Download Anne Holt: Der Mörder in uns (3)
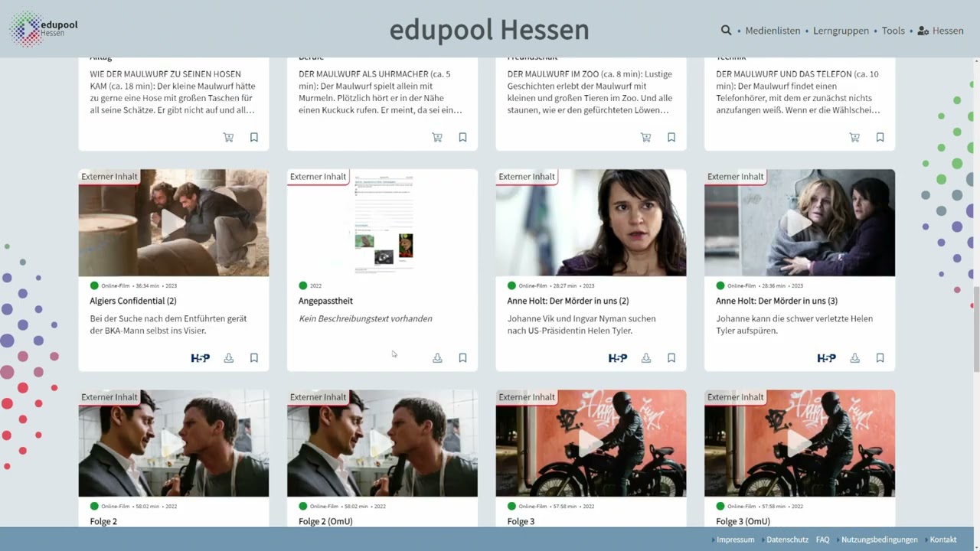Image resolution: width=980 pixels, height=551 pixels. tap(854, 358)
